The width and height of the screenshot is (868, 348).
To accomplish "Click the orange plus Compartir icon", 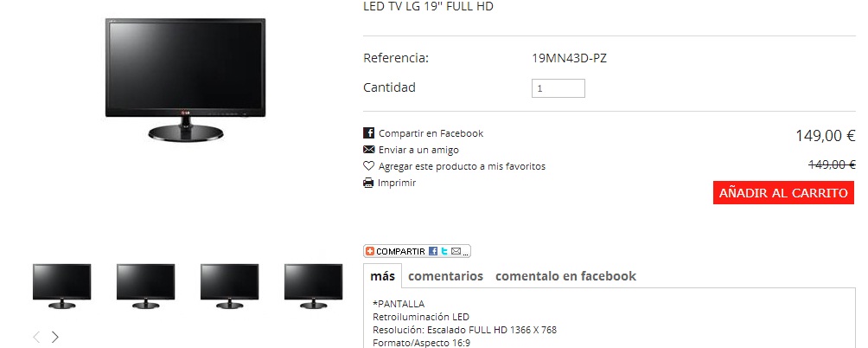I will coord(370,251).
